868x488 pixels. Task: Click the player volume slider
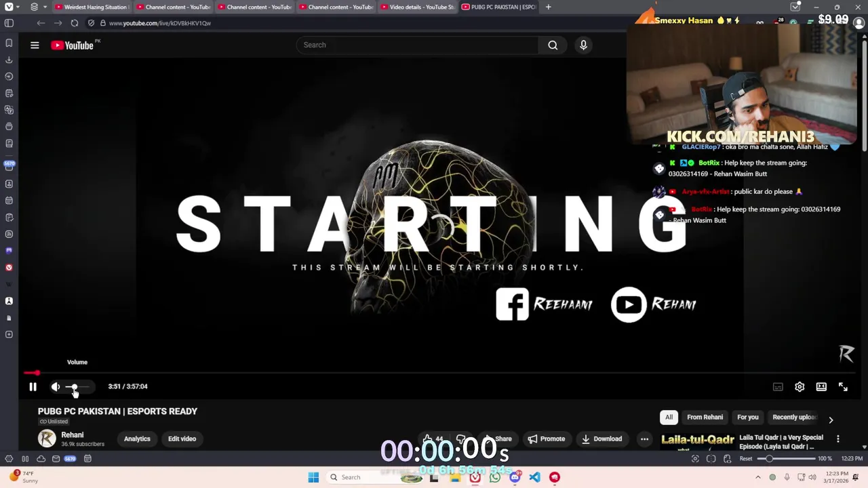click(77, 387)
